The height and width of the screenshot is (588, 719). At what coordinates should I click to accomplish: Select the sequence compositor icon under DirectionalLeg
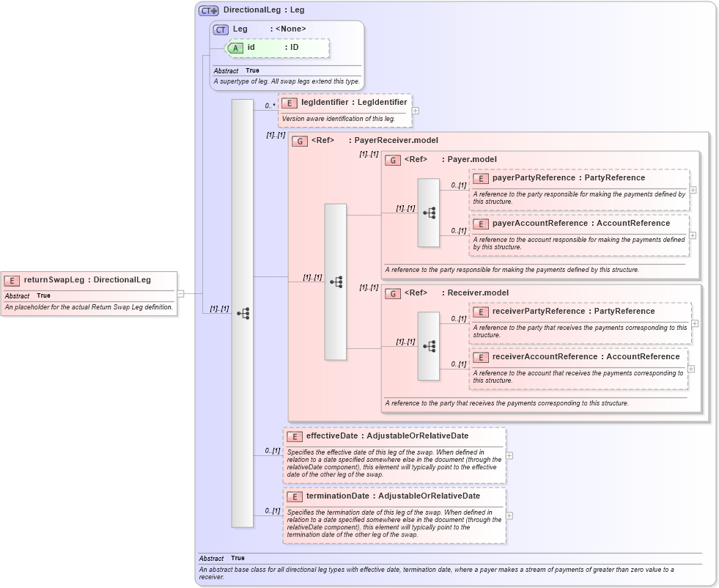click(245, 313)
